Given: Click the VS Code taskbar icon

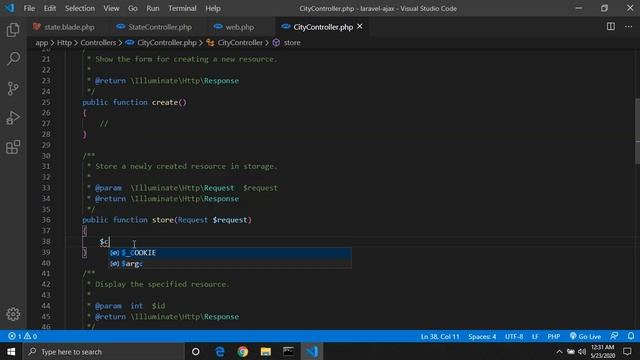Looking at the screenshot, I should coord(312,351).
